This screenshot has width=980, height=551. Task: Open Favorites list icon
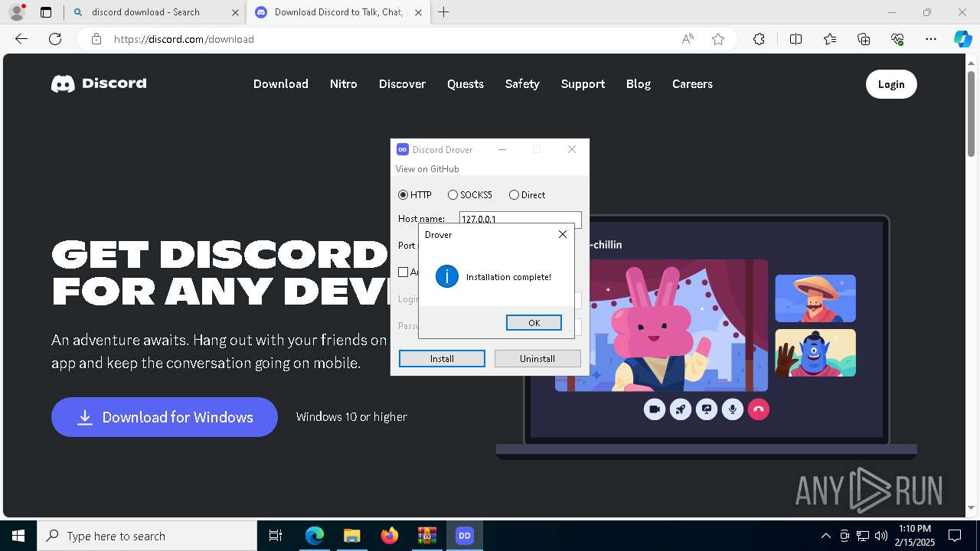(x=830, y=39)
